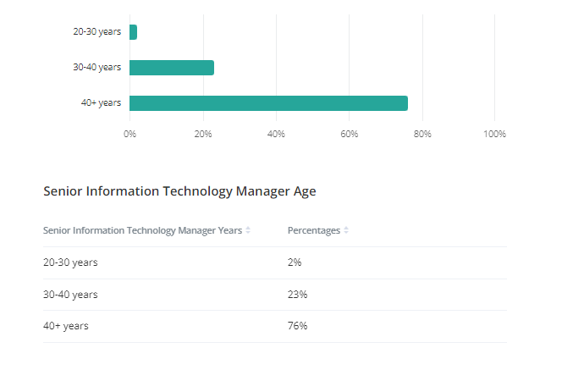Click the 76% table cell
This screenshot has width=573, height=392.
[297, 326]
